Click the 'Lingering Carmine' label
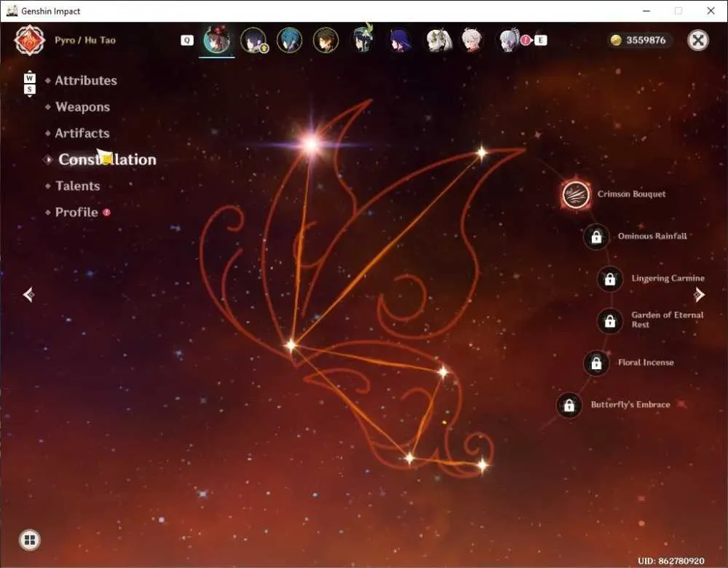 [668, 278]
